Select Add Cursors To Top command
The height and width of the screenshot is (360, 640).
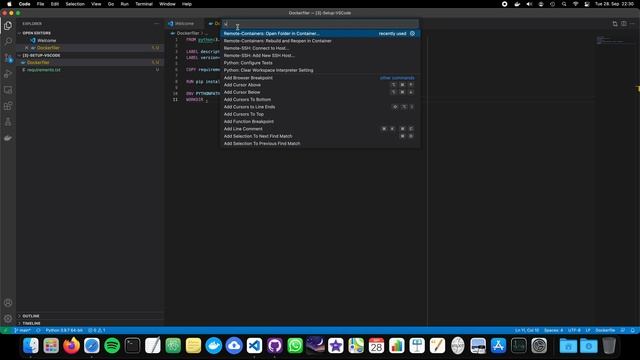pyautogui.click(x=320, y=114)
